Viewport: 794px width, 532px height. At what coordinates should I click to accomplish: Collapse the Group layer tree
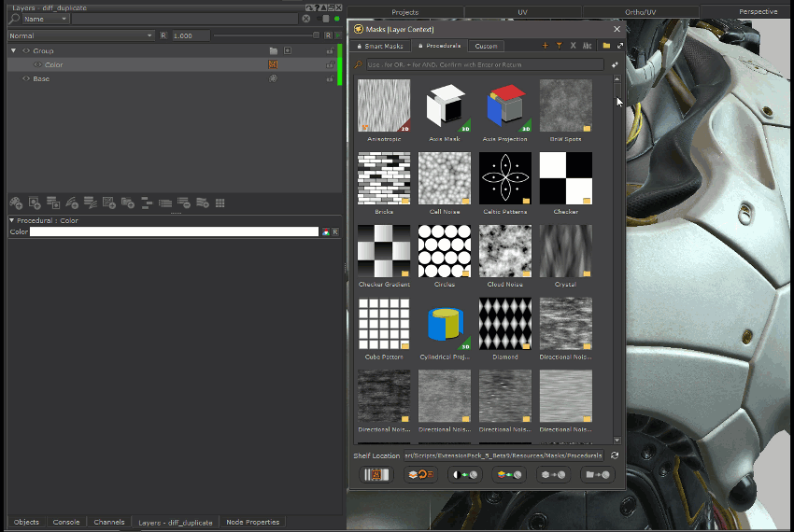pos(13,50)
